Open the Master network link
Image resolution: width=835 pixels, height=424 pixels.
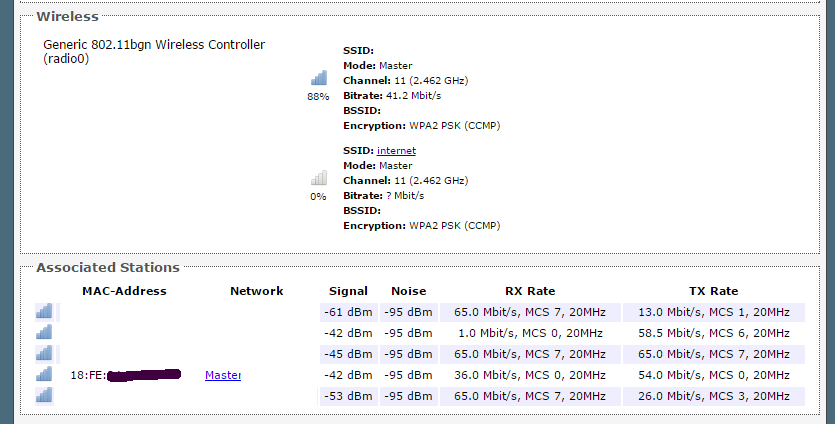coord(223,375)
